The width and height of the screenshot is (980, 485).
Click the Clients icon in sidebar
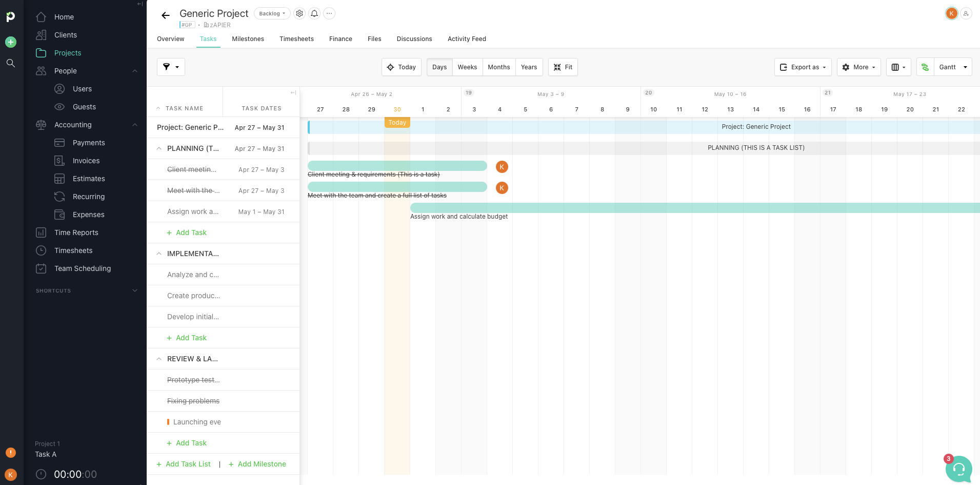42,35
